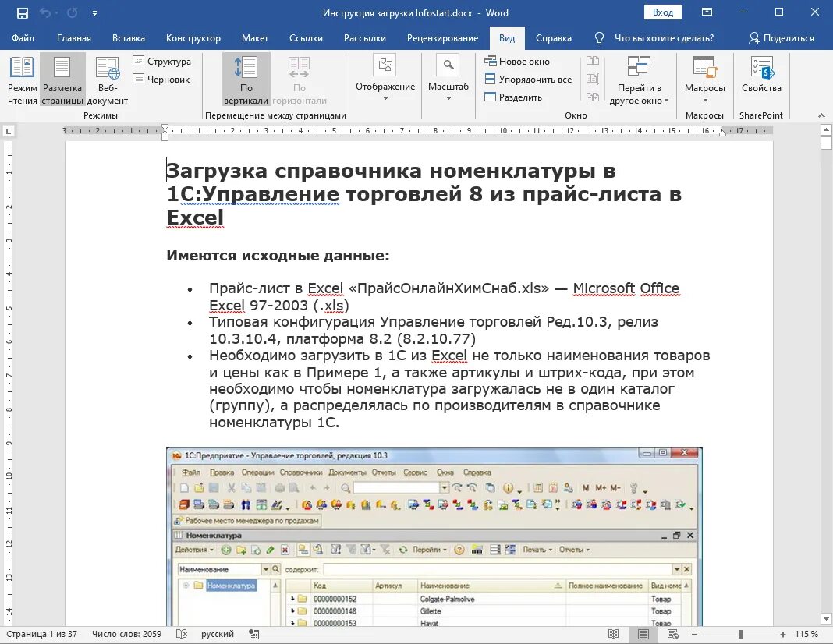Open the Отображение dropdown
Screen dimensions: 833x644
385,79
